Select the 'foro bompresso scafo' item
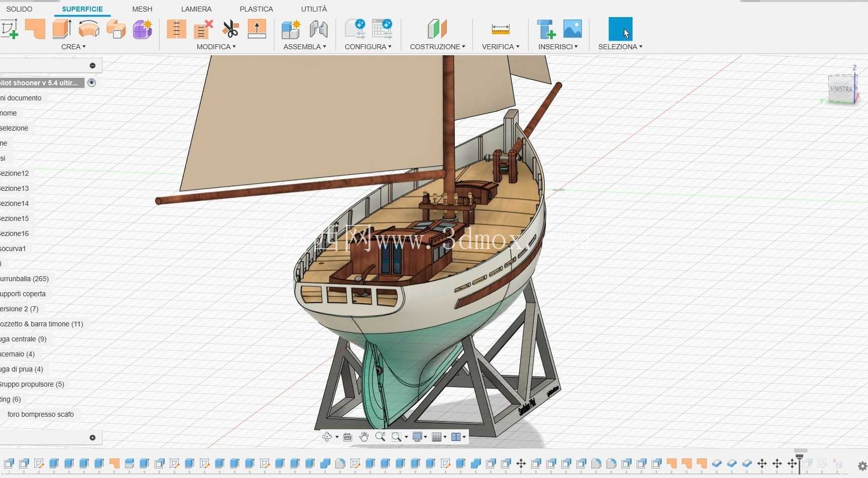Image resolution: width=868 pixels, height=478 pixels. pyautogui.click(x=41, y=414)
